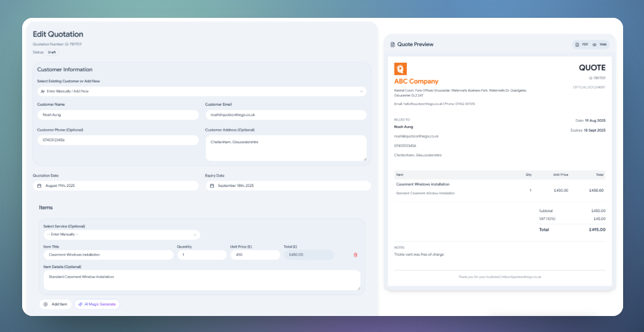Click the calendar icon in Quotation Date

39,186
